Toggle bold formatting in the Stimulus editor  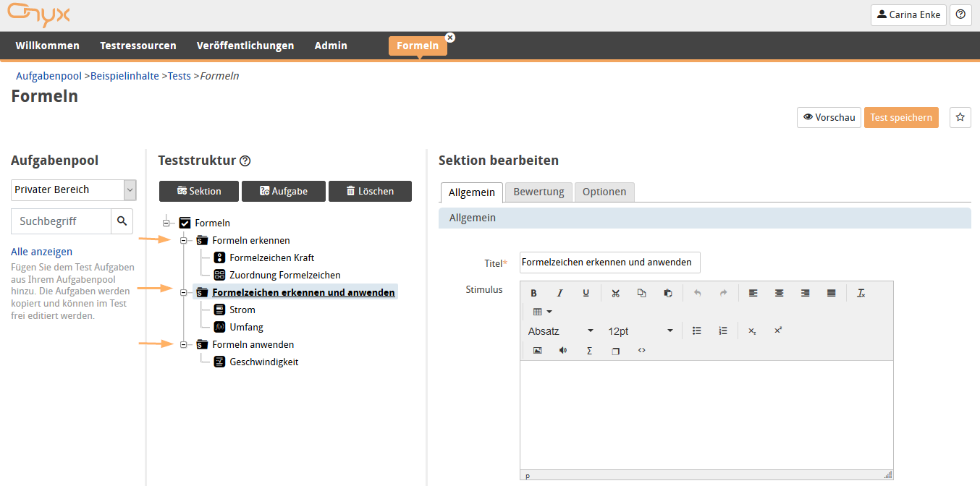[x=534, y=292]
